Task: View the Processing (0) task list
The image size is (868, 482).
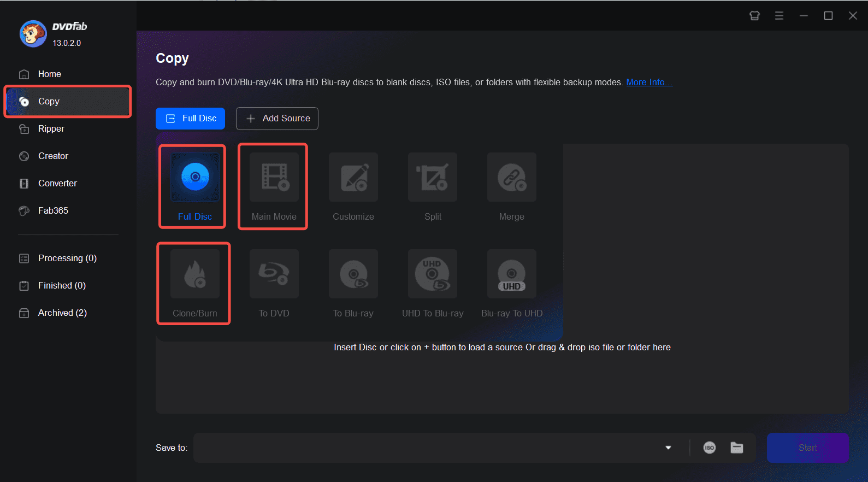Action: point(68,258)
